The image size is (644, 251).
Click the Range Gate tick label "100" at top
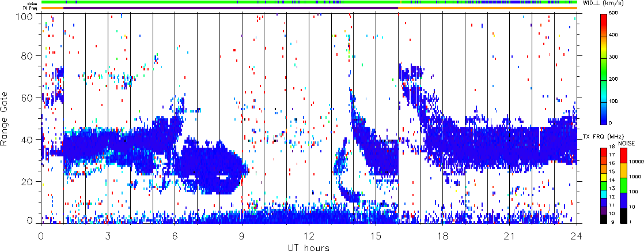point(25,16)
